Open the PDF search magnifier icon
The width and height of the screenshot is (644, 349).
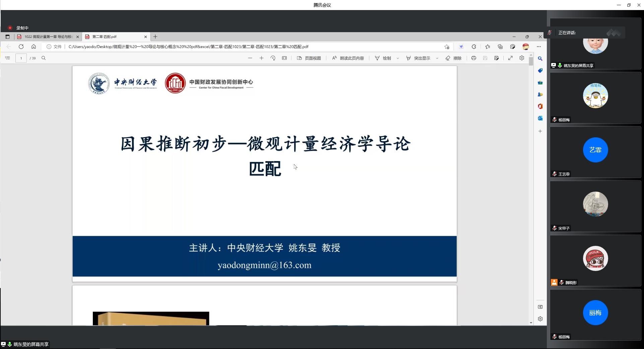tap(44, 58)
